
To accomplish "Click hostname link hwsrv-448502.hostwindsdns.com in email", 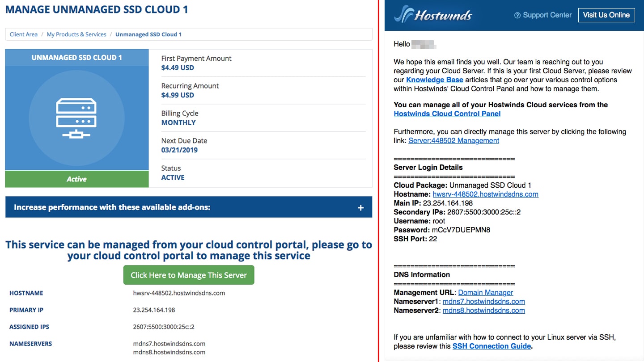I will pos(486,194).
